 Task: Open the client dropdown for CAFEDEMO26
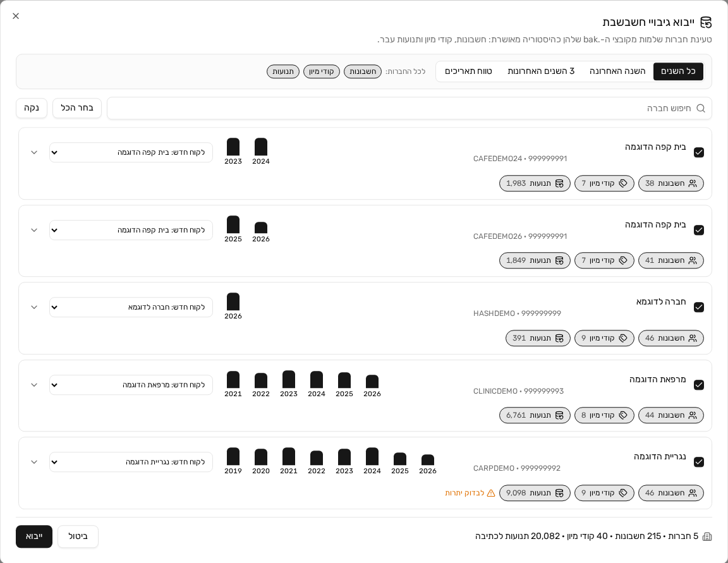pyautogui.click(x=131, y=230)
